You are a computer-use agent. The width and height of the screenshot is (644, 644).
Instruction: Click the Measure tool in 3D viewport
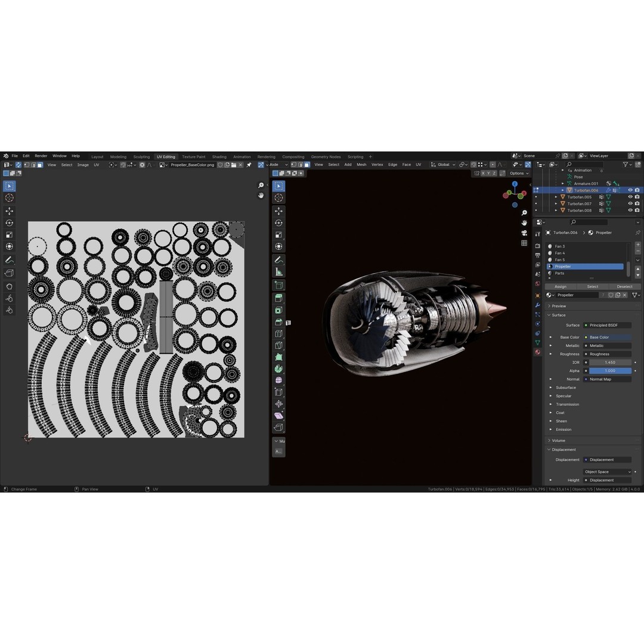278,272
